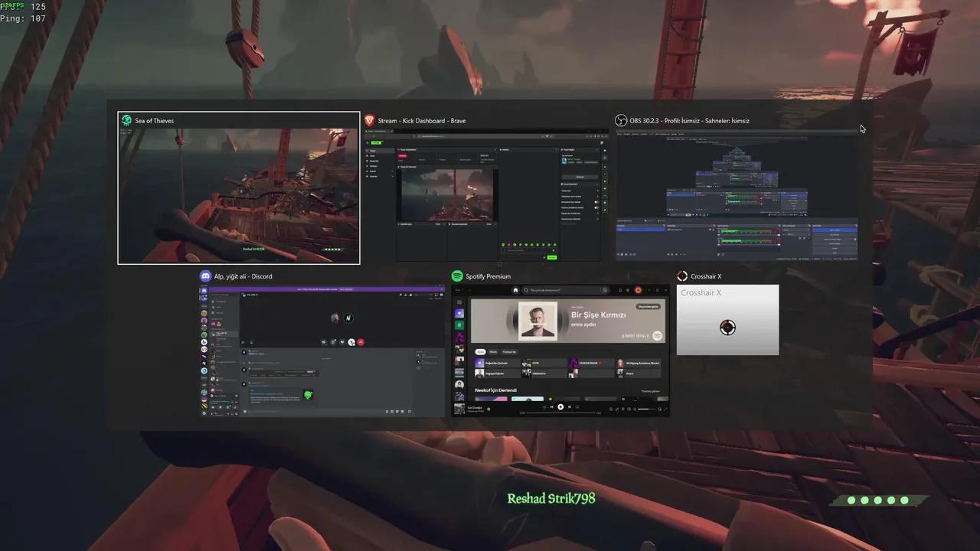This screenshot has width=980, height=551.
Task: Switch to the Müzik filter tab in Spotify
Action: pos(494,352)
